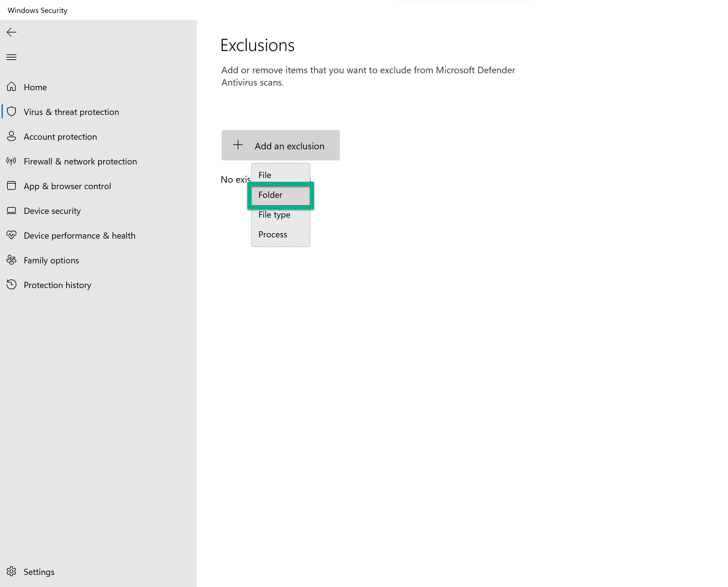This screenshot has height=587, width=728.
Task: Toggle the hamburger navigation menu
Action: 11,57
